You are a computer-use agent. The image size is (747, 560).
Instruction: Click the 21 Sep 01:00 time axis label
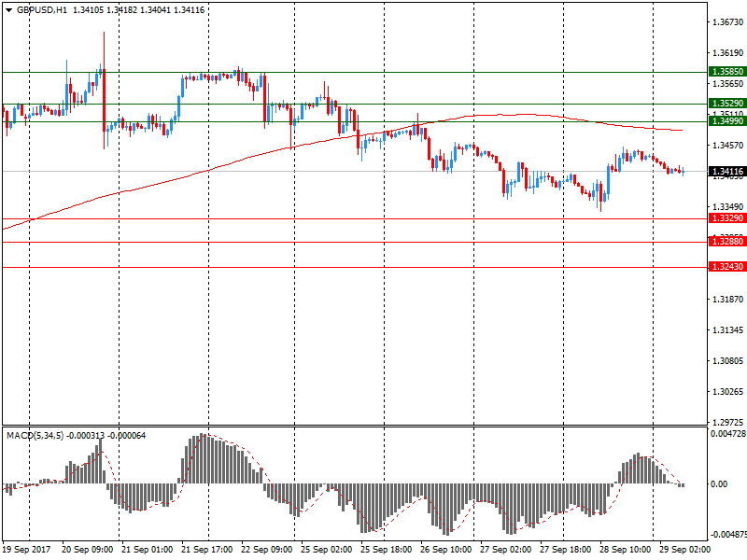(148, 550)
